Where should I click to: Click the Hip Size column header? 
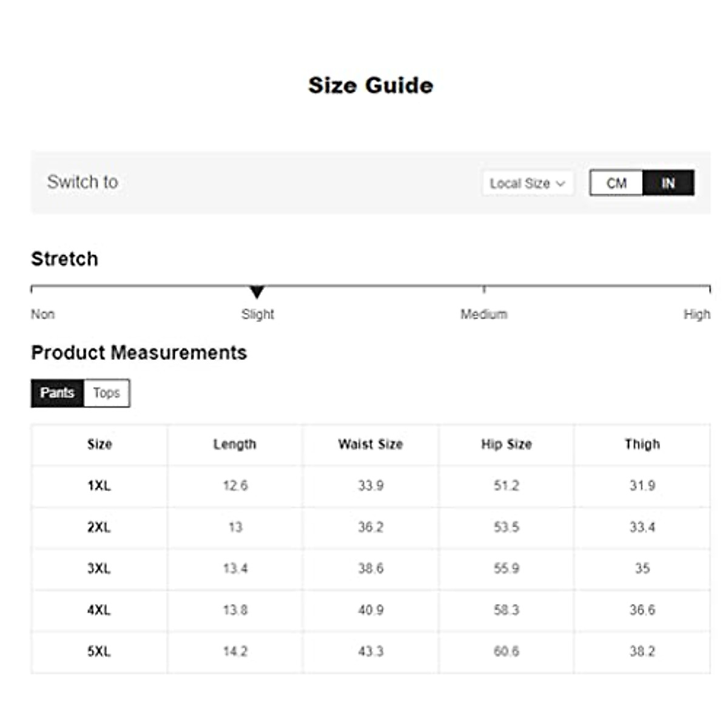point(507,445)
